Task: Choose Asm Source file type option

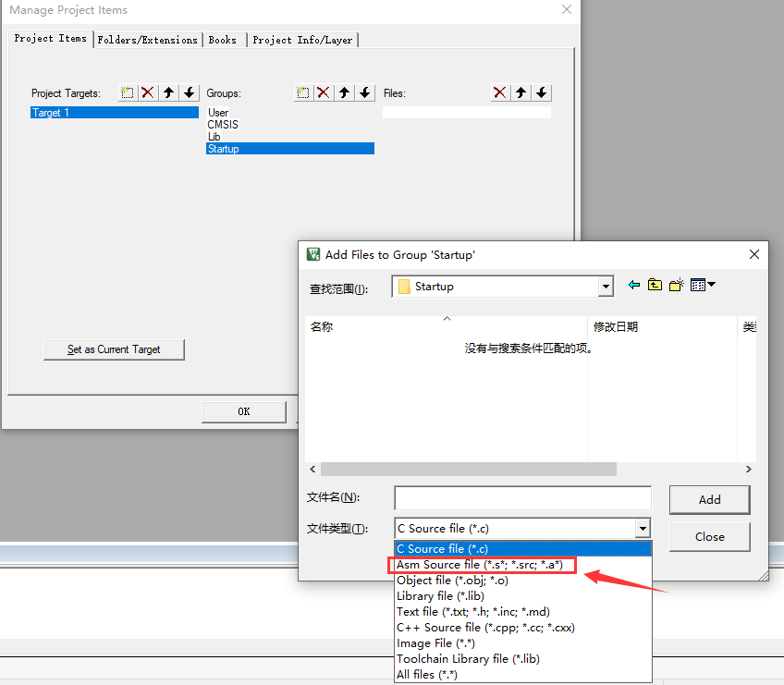Action: click(479, 565)
